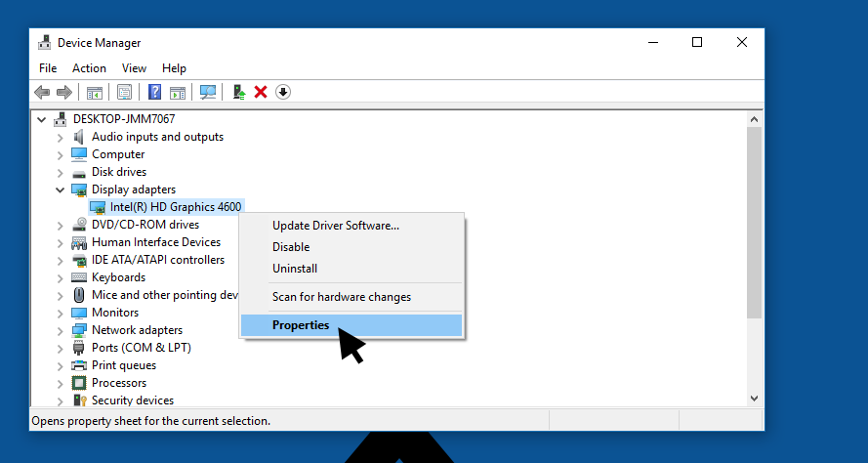This screenshot has height=463, width=868.
Task: Click the Computer category monitor icon
Action: coord(79,154)
